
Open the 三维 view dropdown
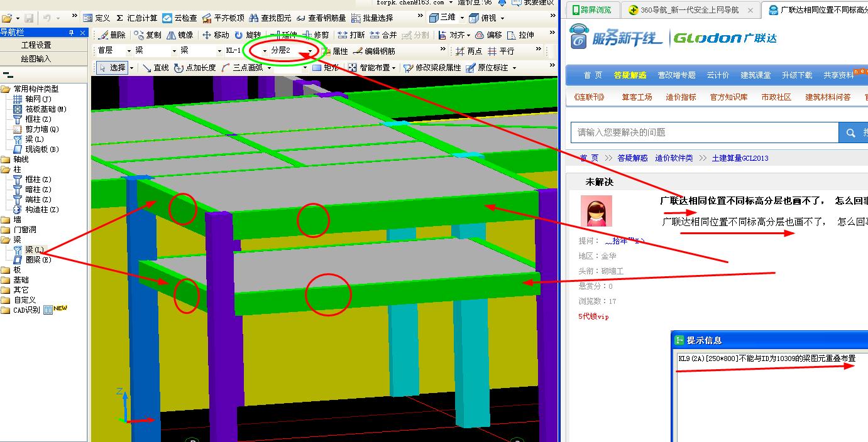tap(461, 18)
